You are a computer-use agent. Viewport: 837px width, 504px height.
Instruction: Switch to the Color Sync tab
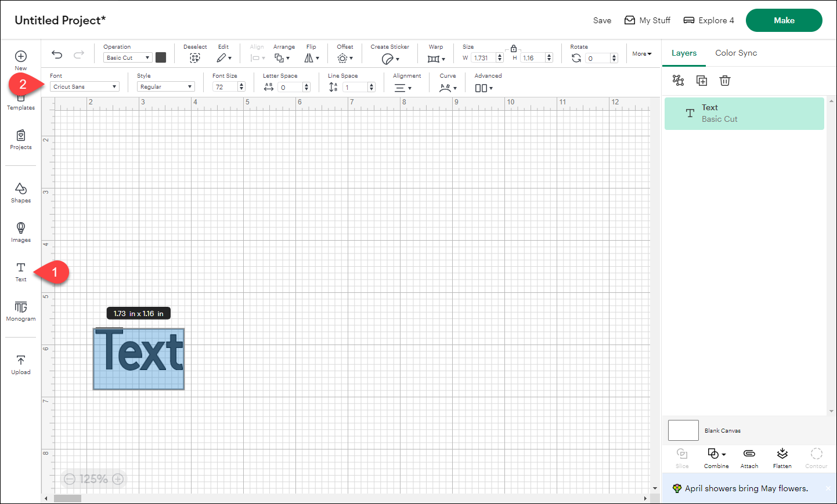click(736, 53)
